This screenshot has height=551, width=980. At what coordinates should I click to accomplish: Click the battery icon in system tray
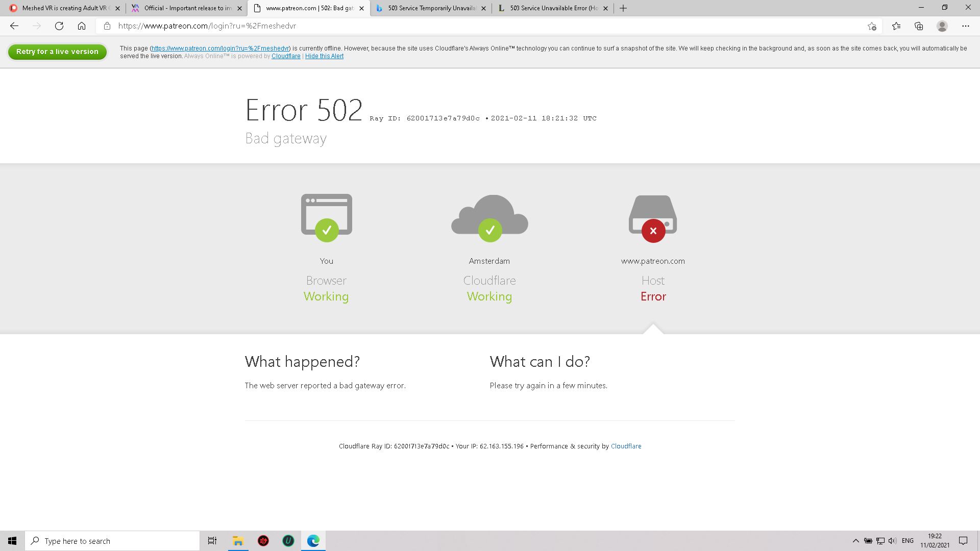click(x=868, y=541)
